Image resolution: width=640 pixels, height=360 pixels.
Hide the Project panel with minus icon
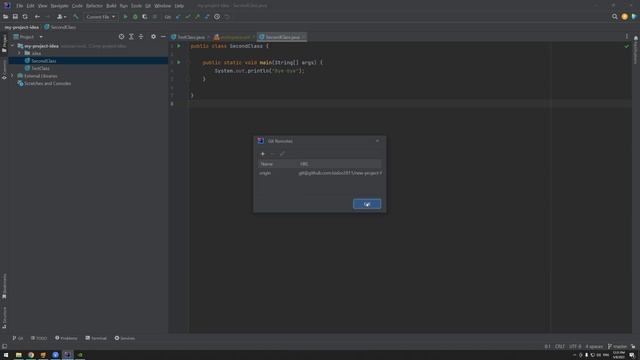coord(163,37)
